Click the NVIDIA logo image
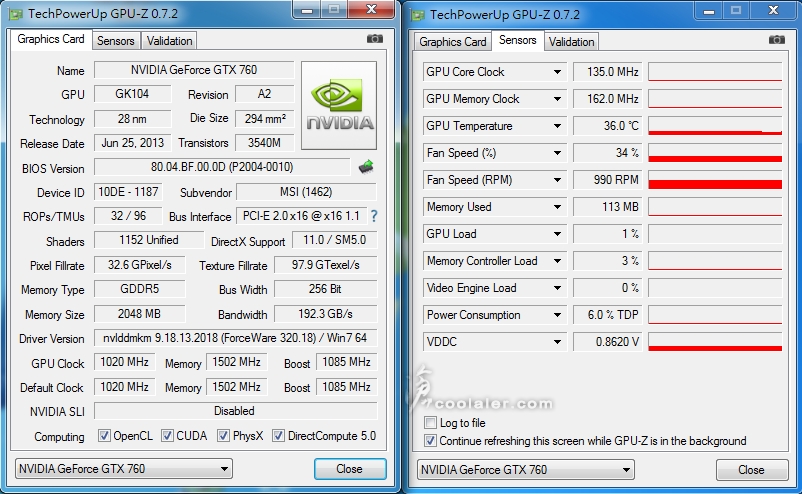This screenshot has height=494, width=802. [339, 105]
